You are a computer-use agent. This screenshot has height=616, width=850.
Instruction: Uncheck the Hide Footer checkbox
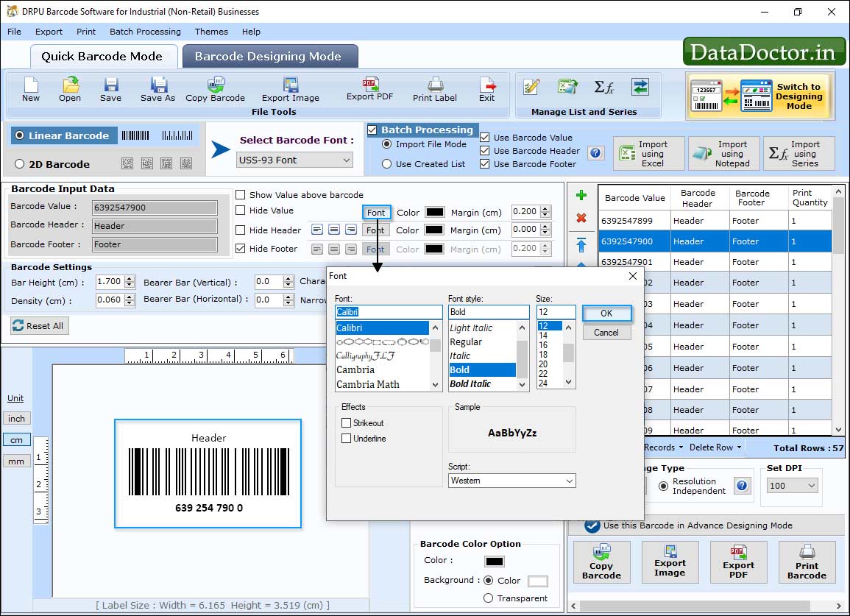click(x=240, y=248)
